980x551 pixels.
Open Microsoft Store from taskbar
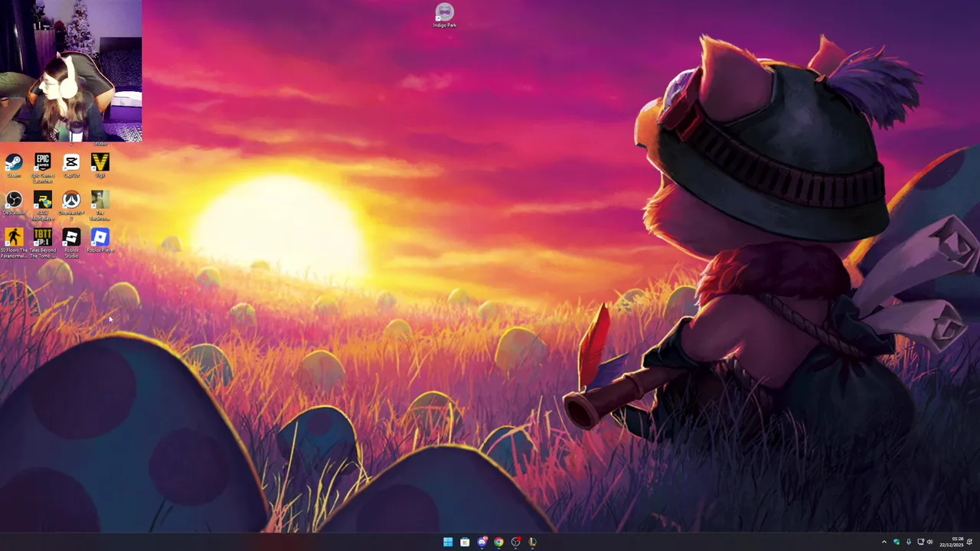click(465, 542)
